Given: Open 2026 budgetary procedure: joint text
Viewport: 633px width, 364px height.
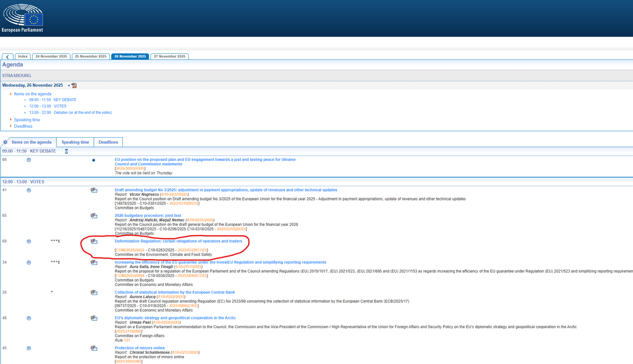Looking at the screenshot, I should 148,216.
